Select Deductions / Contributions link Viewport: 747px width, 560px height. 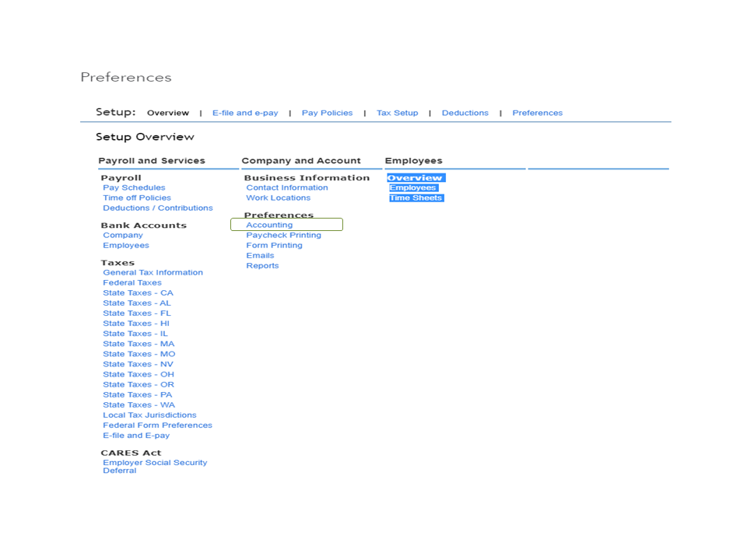coord(158,208)
